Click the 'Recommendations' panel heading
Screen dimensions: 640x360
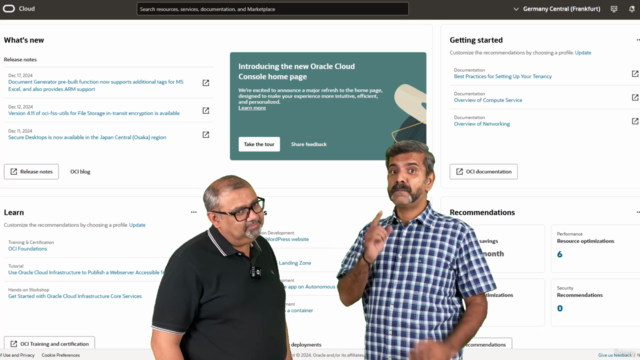482,212
